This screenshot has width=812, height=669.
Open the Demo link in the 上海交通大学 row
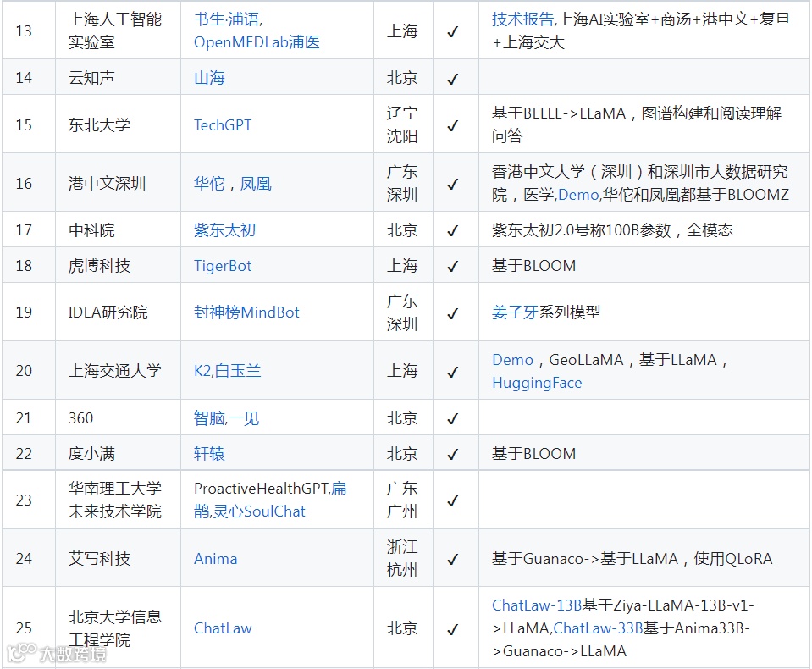[x=512, y=360]
